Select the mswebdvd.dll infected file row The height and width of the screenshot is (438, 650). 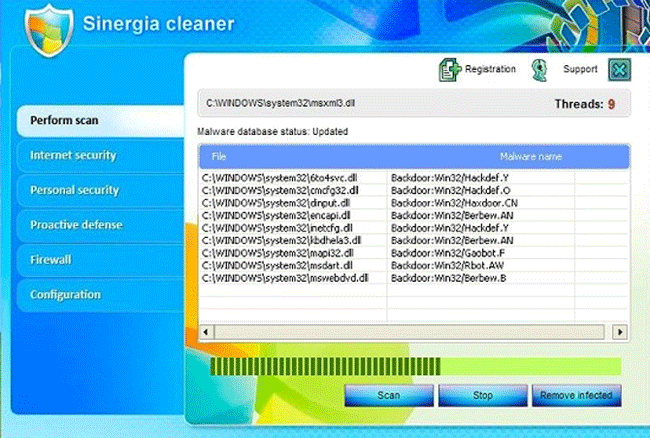[x=291, y=277]
